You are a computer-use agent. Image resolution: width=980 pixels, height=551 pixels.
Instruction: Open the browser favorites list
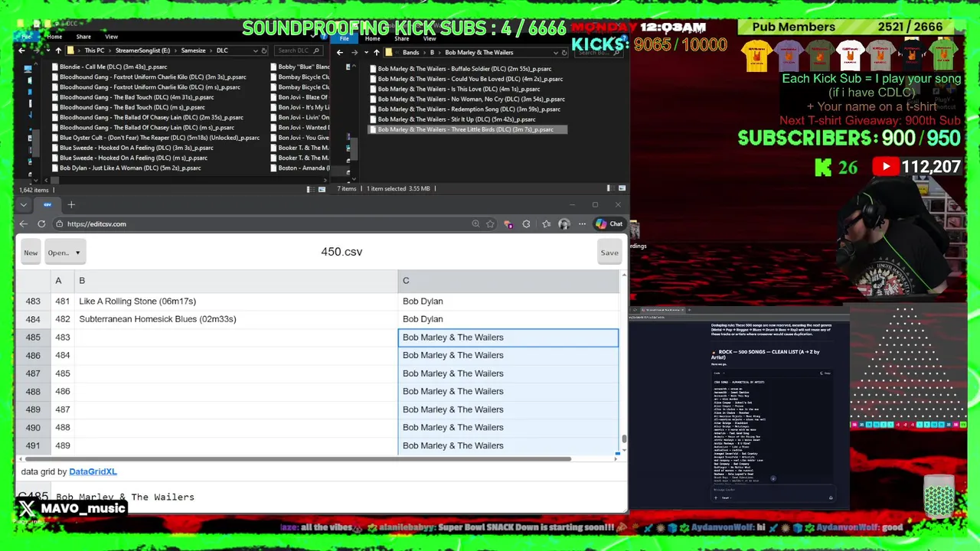coord(546,224)
